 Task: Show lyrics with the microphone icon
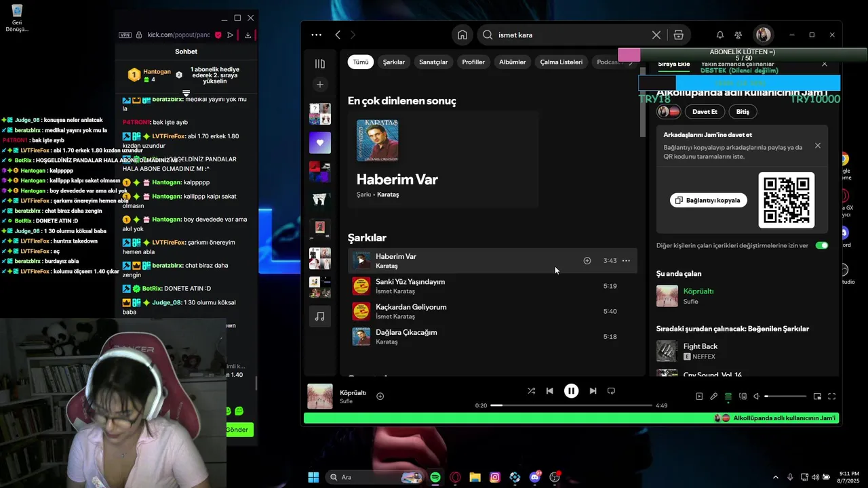[x=713, y=396]
